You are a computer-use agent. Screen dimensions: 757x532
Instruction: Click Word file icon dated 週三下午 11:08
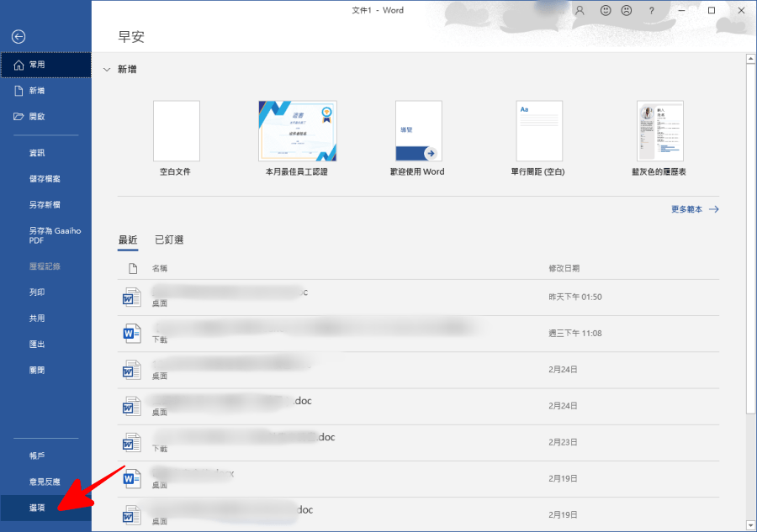click(131, 334)
